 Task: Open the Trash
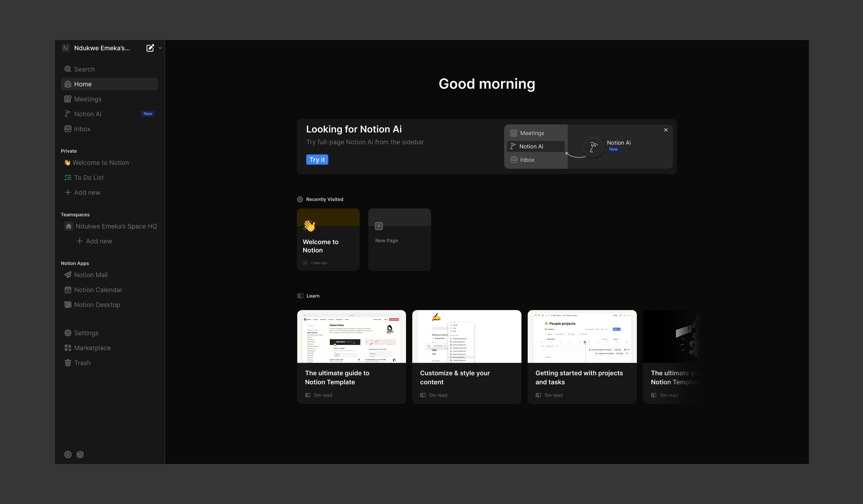[82, 363]
